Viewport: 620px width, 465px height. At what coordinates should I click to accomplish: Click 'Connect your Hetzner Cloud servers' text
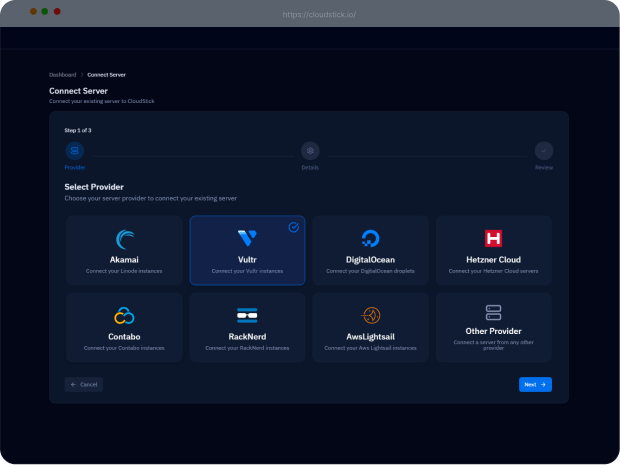493,271
